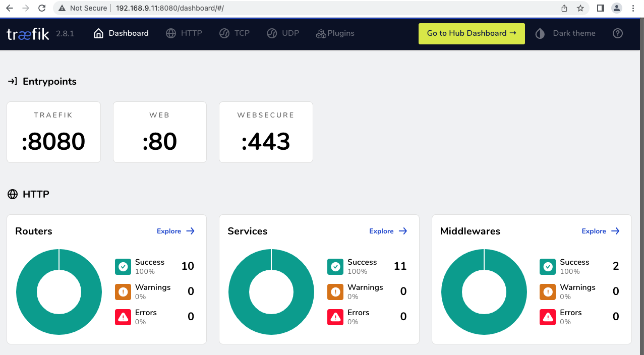Click the Middlewares Errors triangle icon
Viewport: 644px width, 355px height.
pos(547,317)
